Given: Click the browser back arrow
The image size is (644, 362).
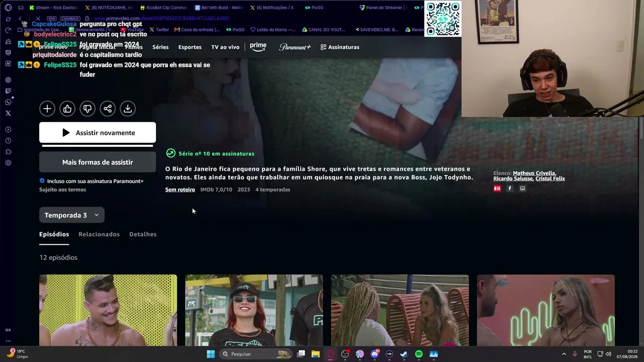Looking at the screenshot, I should (x=20, y=19).
